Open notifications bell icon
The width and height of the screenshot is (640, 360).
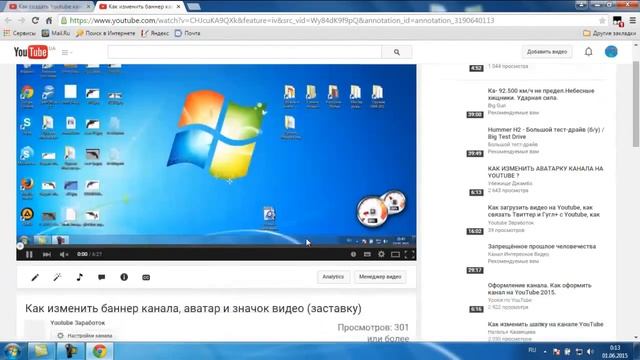(588, 52)
